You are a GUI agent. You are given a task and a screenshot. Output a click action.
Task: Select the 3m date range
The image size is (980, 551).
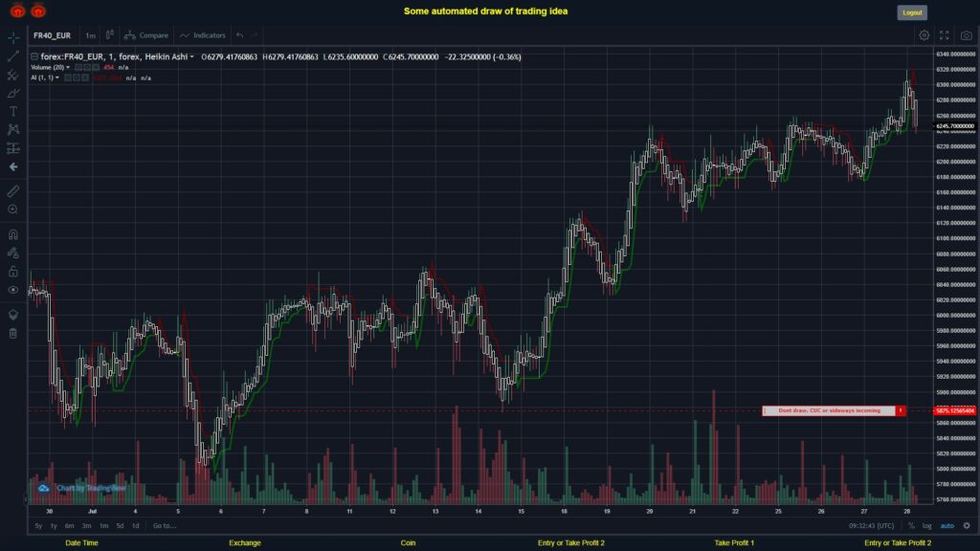tap(87, 526)
